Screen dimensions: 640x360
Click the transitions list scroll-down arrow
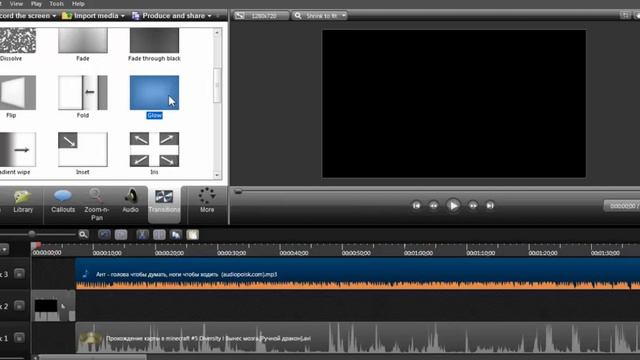pyautogui.click(x=217, y=175)
